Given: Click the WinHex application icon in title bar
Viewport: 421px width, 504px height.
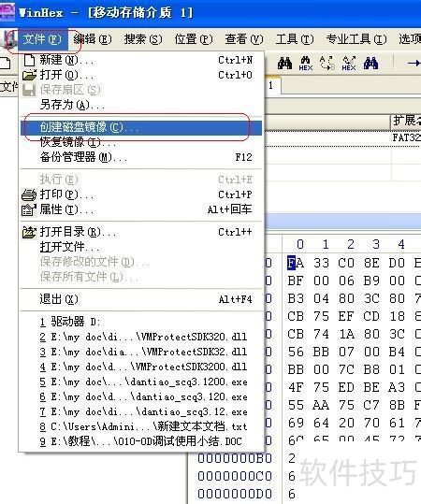Looking at the screenshot, I should 7,12.
